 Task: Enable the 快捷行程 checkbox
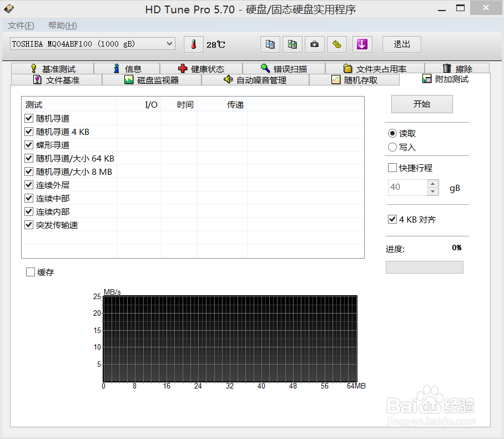392,168
